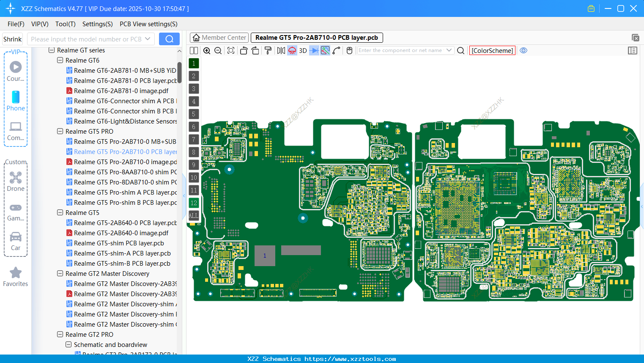The height and width of the screenshot is (363, 644).
Task: Open the mouse settings icon
Action: point(349,50)
